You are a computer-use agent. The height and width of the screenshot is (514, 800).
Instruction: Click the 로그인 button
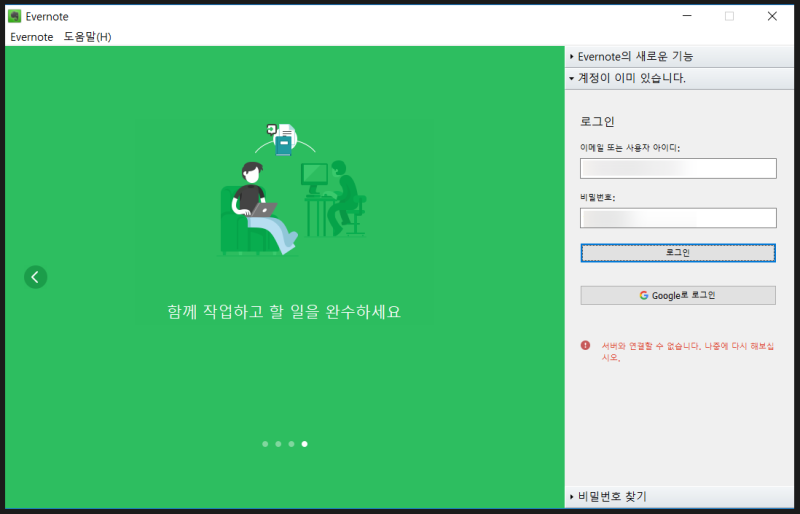(678, 253)
